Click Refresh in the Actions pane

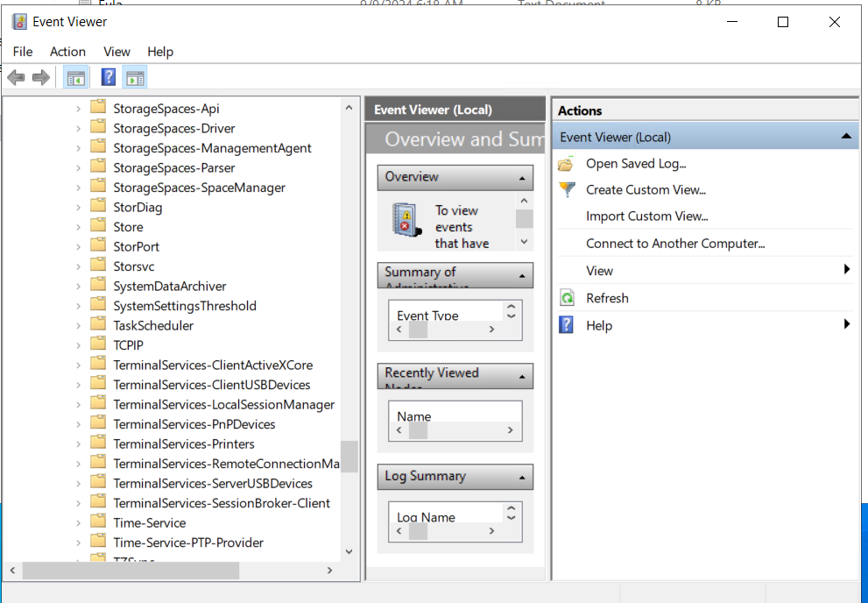pos(607,298)
